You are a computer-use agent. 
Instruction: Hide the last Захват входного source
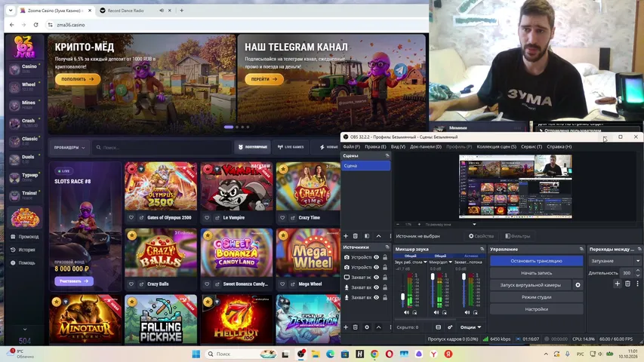[x=376, y=298]
